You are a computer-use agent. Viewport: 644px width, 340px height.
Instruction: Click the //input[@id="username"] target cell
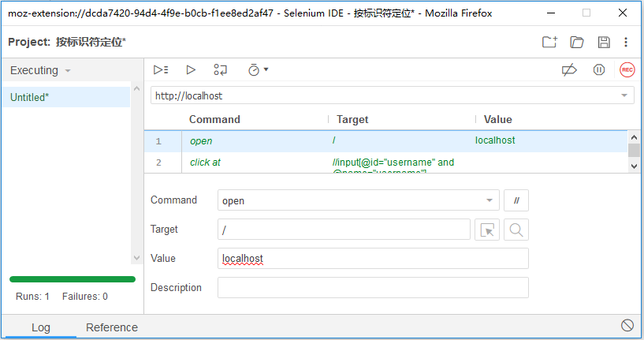393,164
